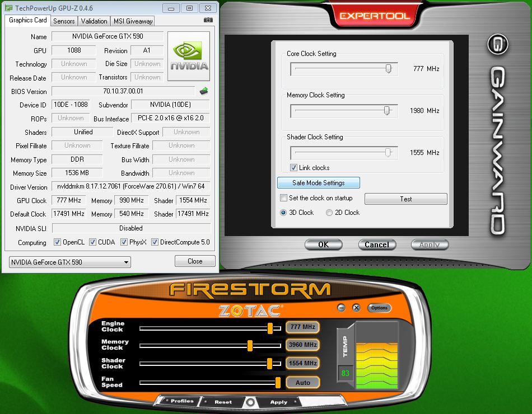Open the GPU selection dropdown in GPU-Z
532x414 pixels.
pyautogui.click(x=70, y=262)
